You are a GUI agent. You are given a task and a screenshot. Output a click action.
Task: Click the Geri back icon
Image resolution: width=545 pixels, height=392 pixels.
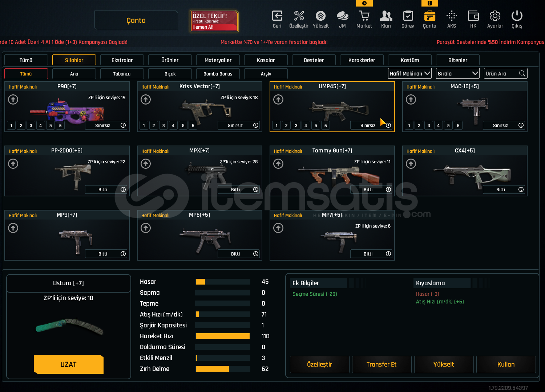click(x=277, y=16)
